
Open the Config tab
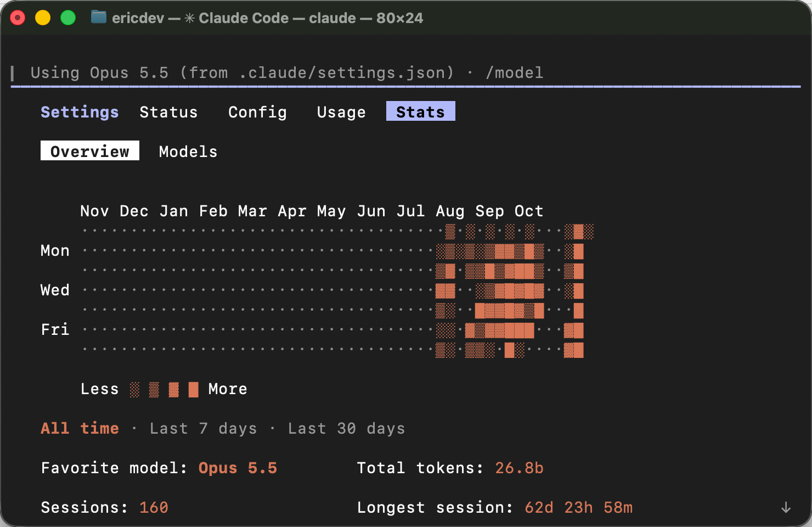(x=257, y=112)
